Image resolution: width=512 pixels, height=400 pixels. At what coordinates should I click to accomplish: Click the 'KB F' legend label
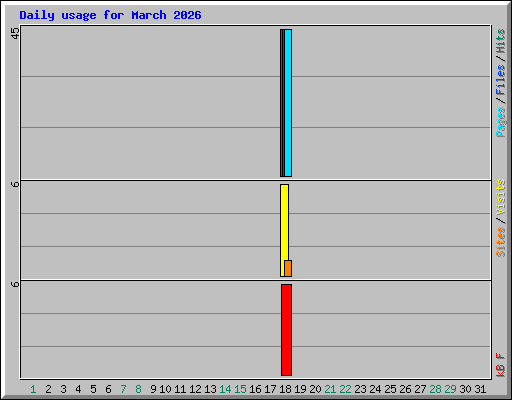500,365
